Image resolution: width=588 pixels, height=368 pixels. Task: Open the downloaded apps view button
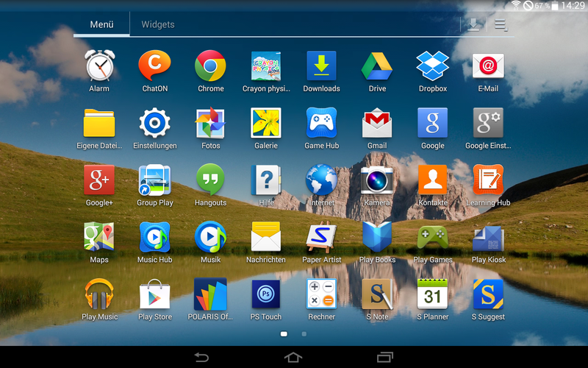[474, 25]
